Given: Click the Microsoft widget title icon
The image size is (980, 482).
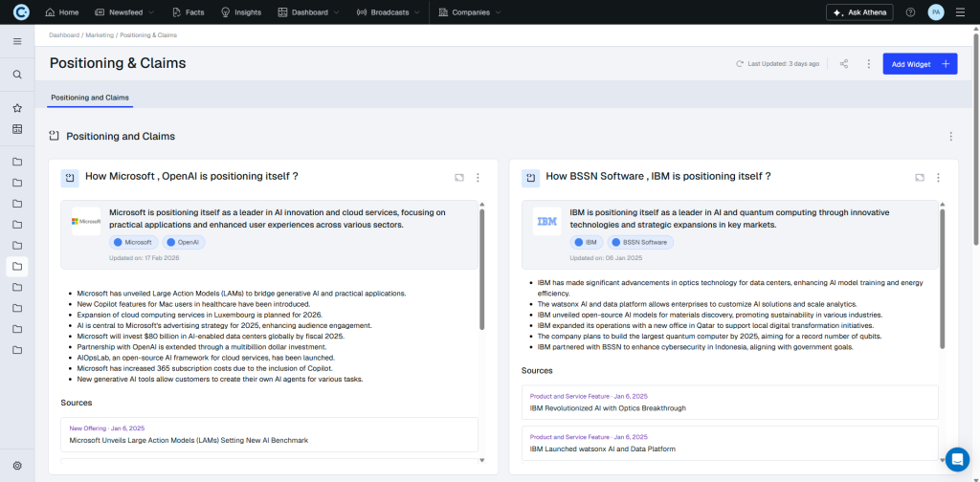Looking at the screenshot, I should tap(70, 178).
